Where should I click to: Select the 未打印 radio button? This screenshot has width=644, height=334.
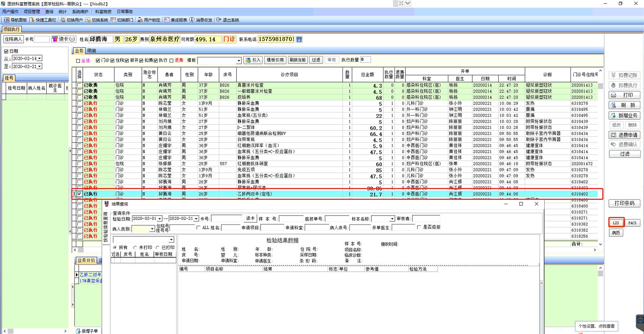pyautogui.click(x=135, y=247)
